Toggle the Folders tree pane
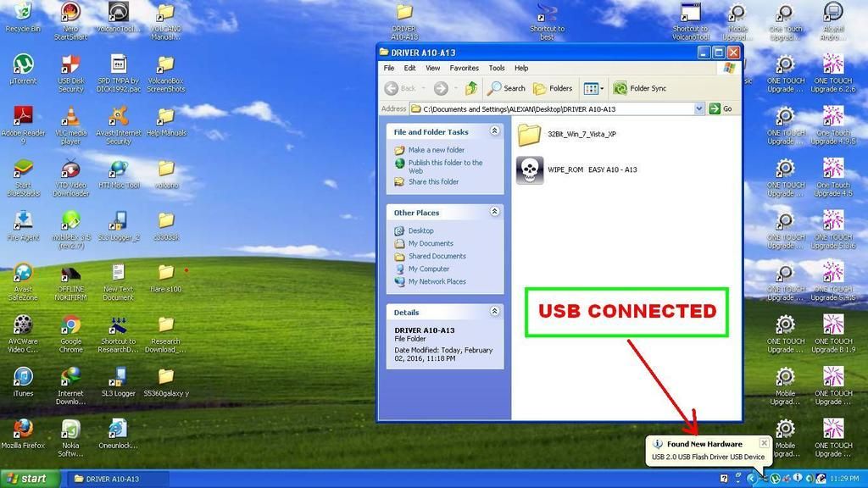The height and width of the screenshot is (488, 868). pos(552,88)
